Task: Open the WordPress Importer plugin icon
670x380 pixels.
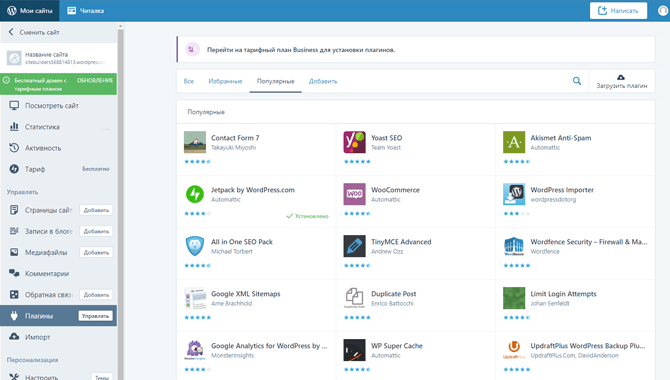Action: pyautogui.click(x=514, y=194)
